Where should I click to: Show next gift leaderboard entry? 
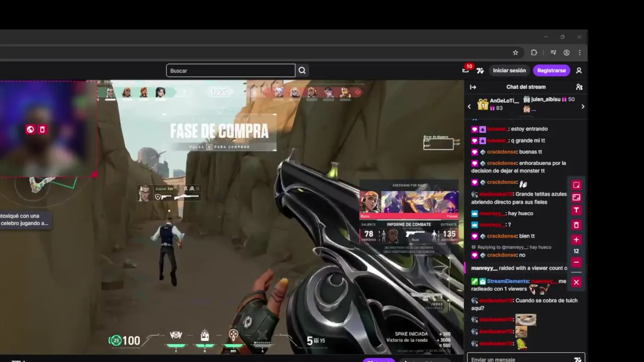583,106
